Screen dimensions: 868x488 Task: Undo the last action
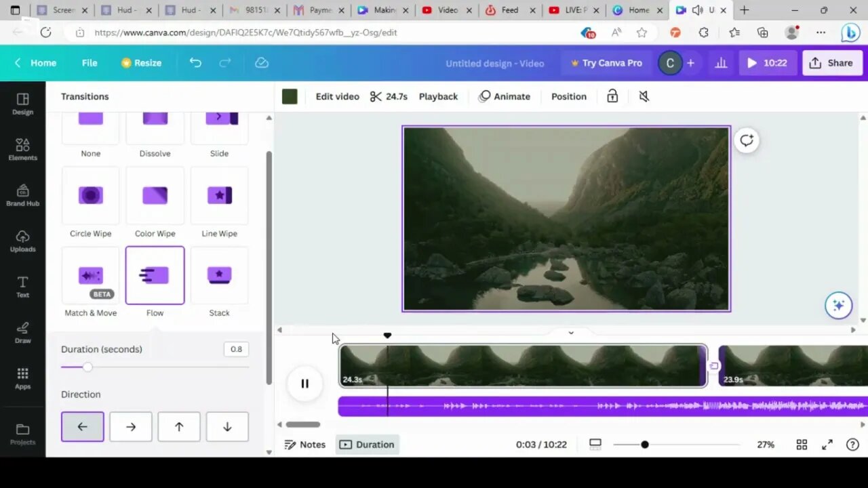coord(195,62)
